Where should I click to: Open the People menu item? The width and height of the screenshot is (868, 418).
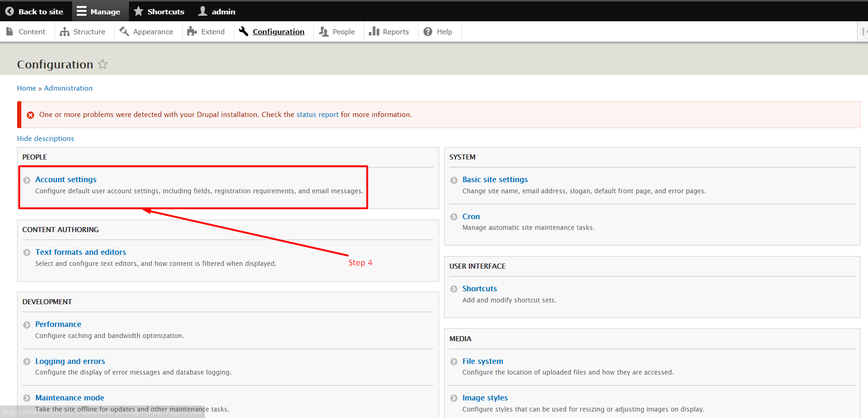point(338,31)
